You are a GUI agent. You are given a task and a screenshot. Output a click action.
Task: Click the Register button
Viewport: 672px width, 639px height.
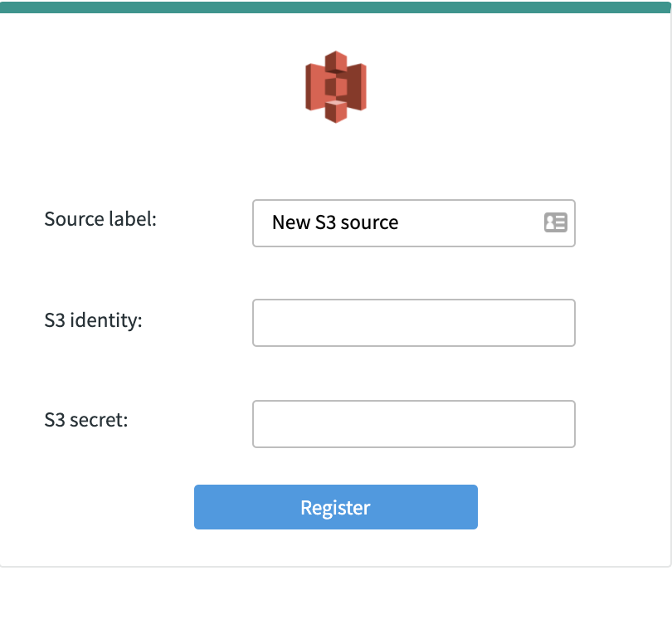click(x=335, y=507)
